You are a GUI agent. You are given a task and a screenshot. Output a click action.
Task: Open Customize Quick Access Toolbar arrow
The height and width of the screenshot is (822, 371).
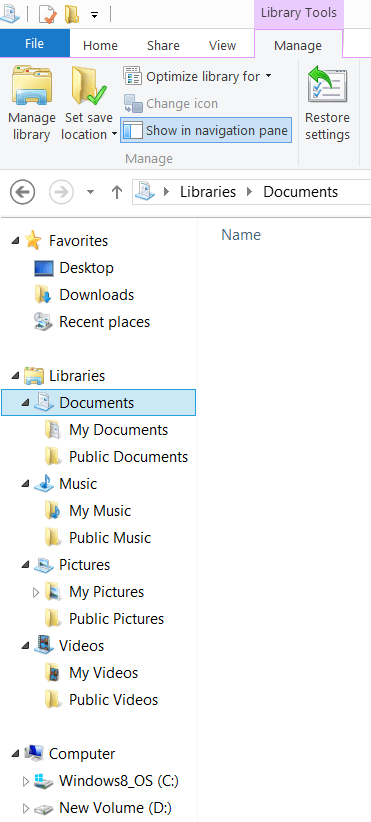pos(94,15)
